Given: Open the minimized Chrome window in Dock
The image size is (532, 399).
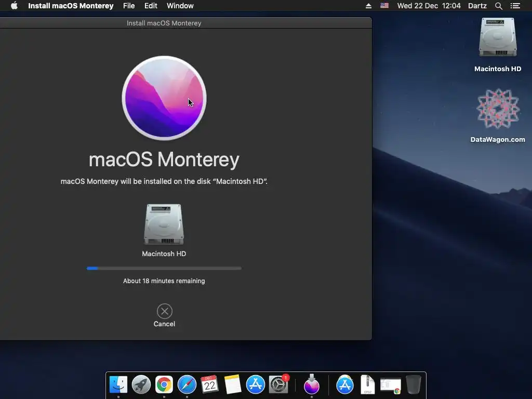Looking at the screenshot, I should 391,386.
